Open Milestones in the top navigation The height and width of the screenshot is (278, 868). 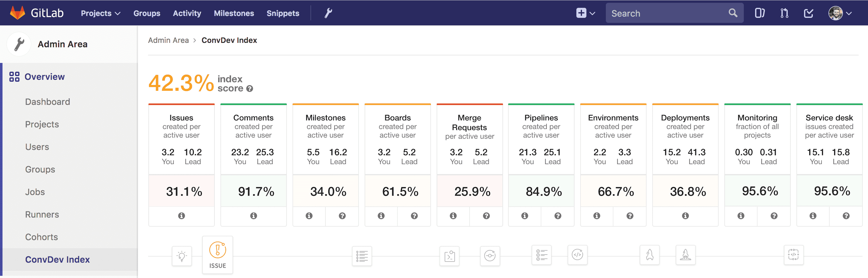(234, 13)
